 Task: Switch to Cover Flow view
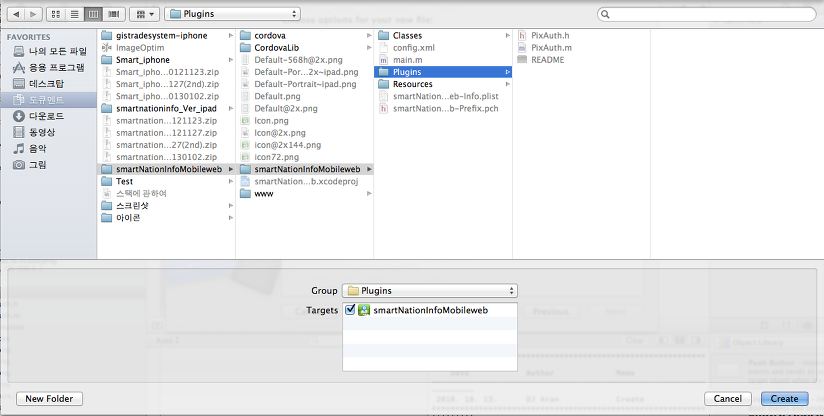114,14
